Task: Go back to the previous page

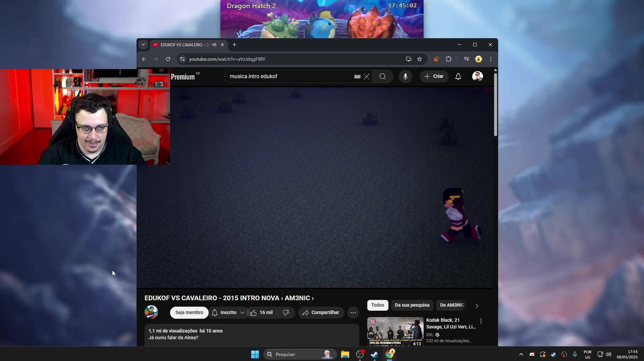Action: 144,59
